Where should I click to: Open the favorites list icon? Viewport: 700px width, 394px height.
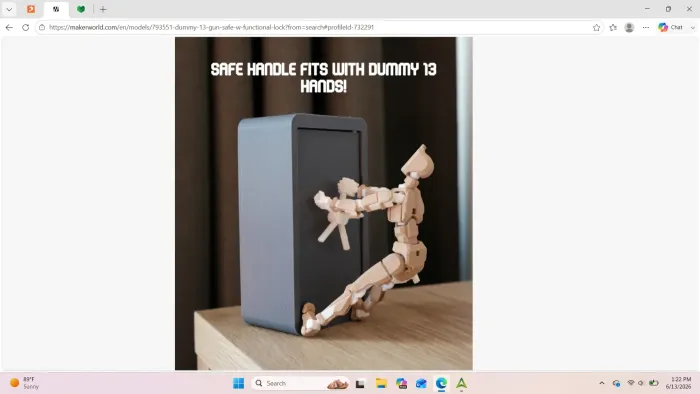point(613,28)
